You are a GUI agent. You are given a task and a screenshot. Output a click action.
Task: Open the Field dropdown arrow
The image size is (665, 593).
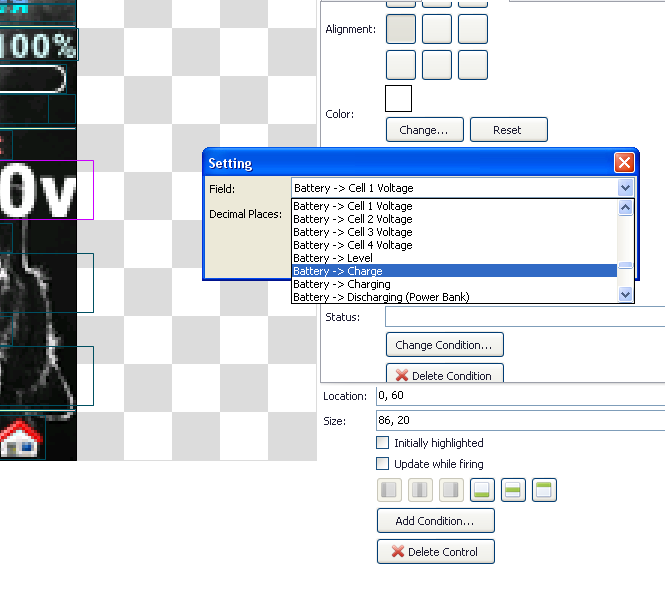[x=625, y=188]
